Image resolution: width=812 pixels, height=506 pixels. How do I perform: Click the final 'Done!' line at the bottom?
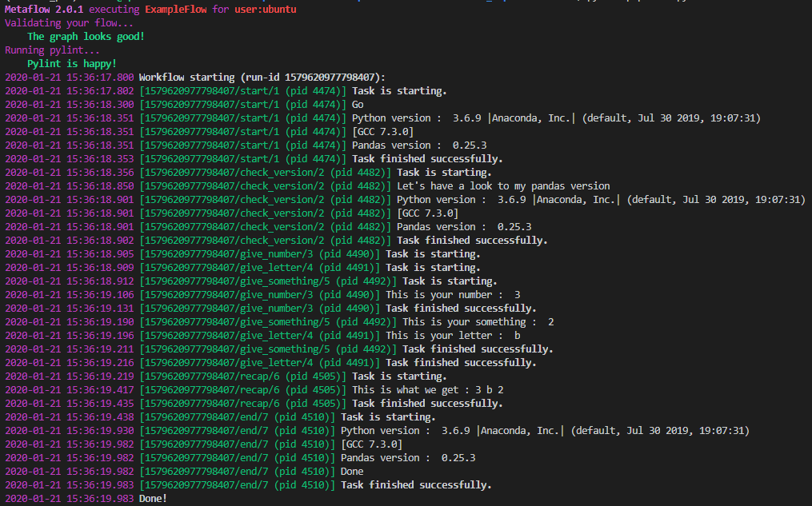tap(153, 499)
